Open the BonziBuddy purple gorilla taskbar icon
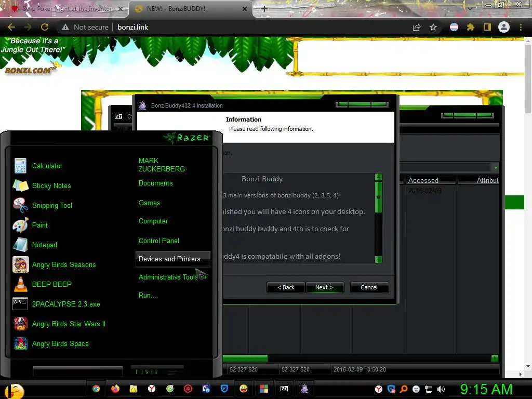 pyautogui.click(x=304, y=389)
